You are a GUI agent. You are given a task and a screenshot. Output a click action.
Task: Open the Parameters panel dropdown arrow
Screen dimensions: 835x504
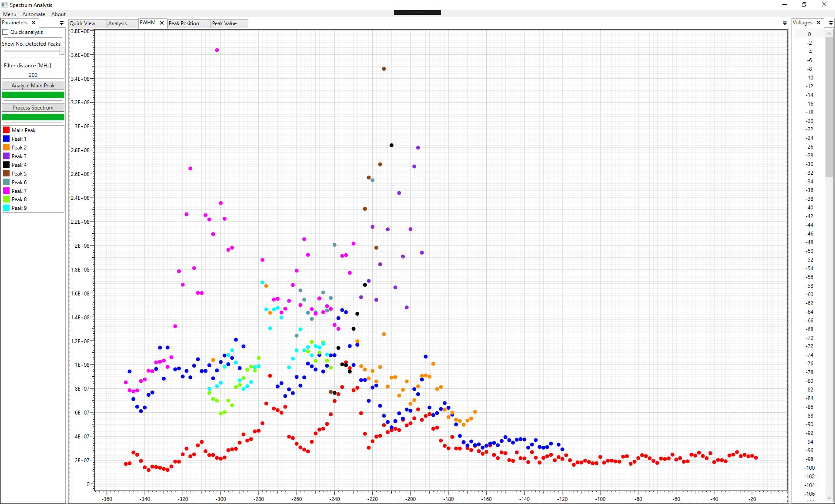point(62,23)
